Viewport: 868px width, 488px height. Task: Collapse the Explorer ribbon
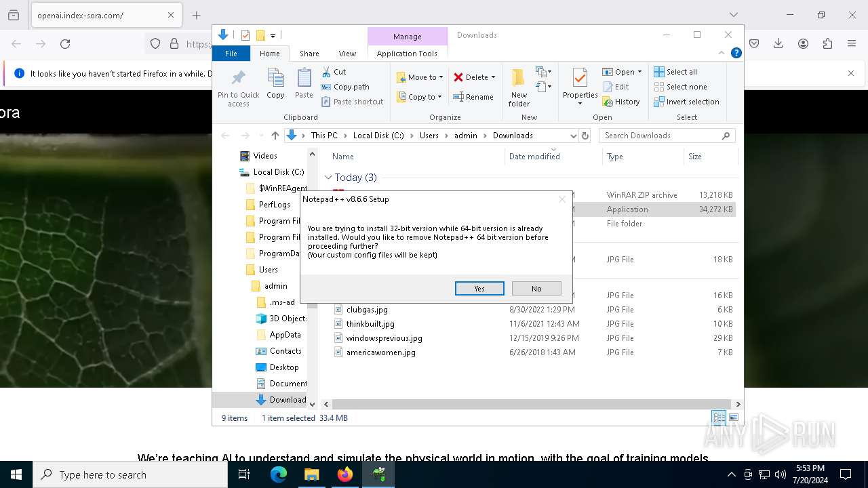722,54
